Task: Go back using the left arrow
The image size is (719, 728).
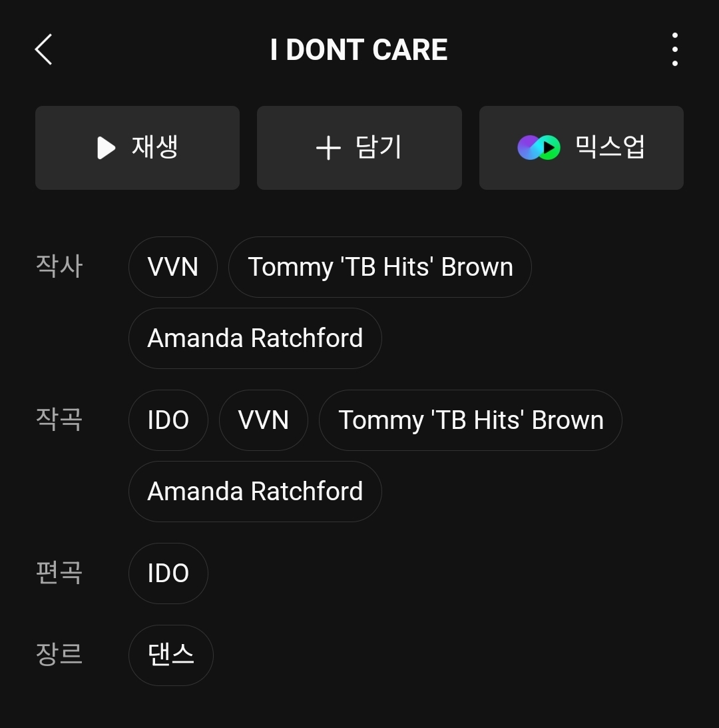Action: tap(44, 50)
